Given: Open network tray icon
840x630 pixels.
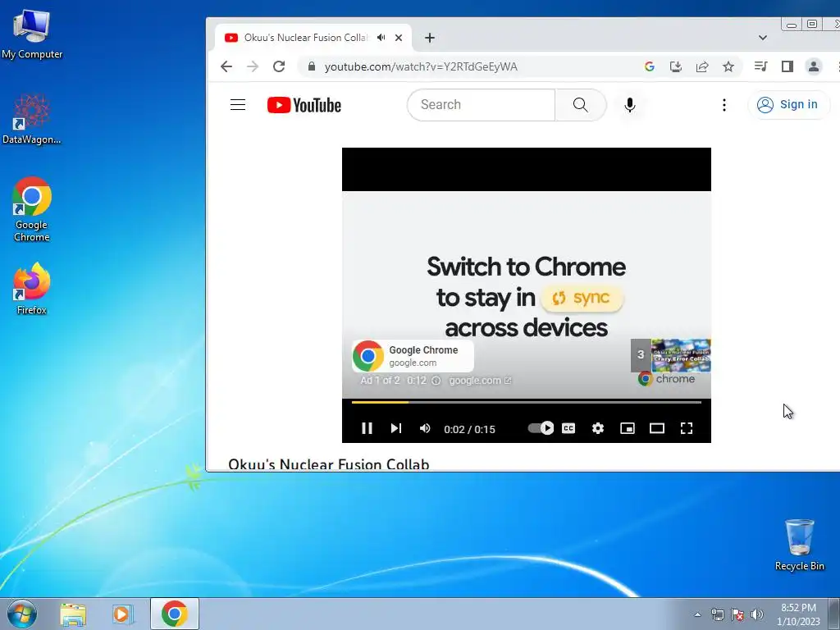Looking at the screenshot, I should click(717, 614).
